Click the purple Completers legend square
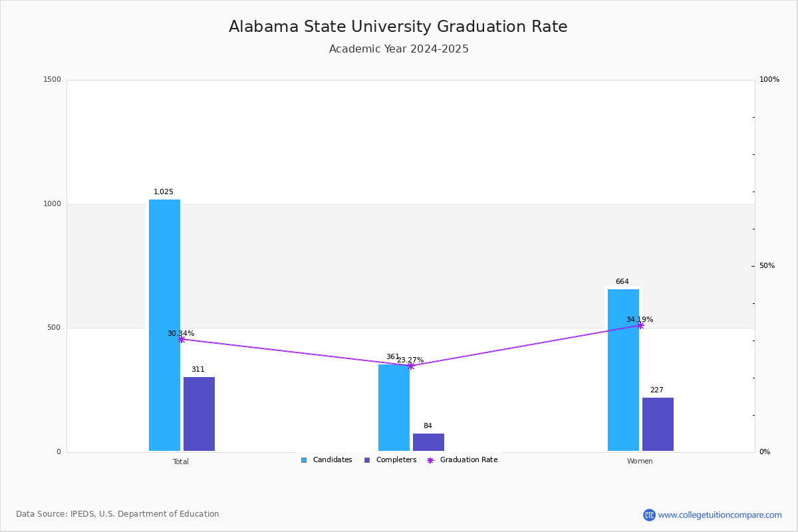The height and width of the screenshot is (532, 798). pos(367,460)
